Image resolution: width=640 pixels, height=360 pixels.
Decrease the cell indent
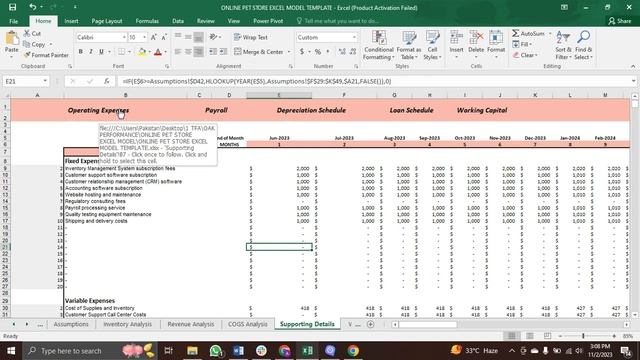point(213,52)
